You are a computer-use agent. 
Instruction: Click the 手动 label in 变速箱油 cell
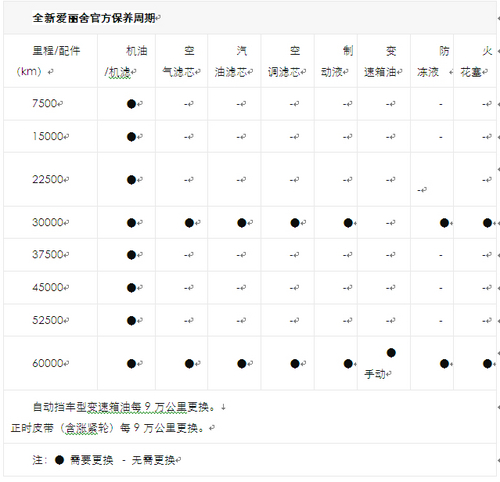pyautogui.click(x=375, y=374)
